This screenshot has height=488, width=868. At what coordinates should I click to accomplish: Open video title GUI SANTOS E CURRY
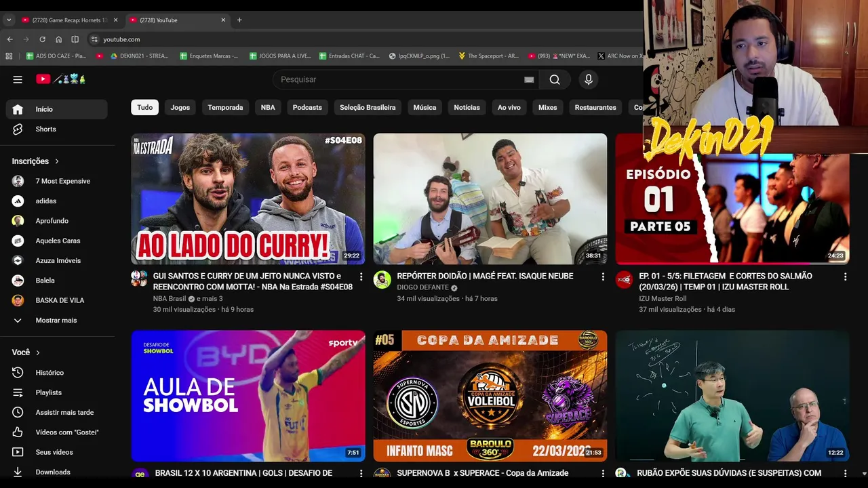pyautogui.click(x=253, y=281)
